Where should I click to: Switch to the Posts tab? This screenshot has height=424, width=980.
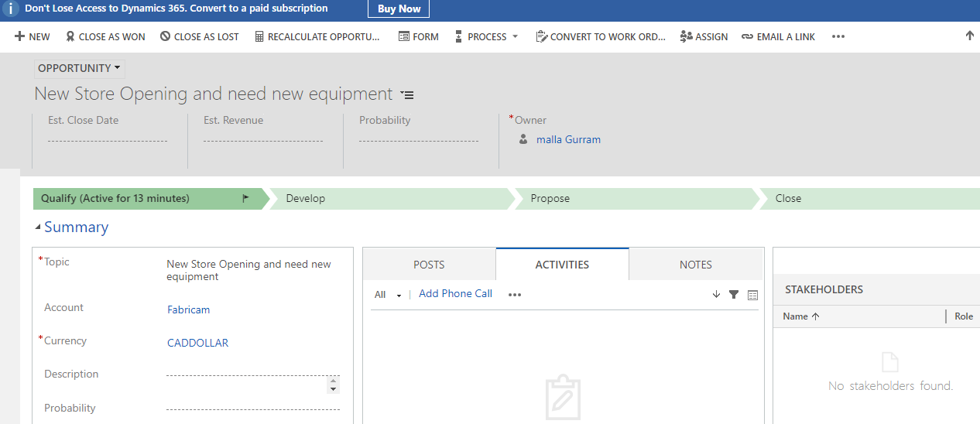pyautogui.click(x=429, y=265)
